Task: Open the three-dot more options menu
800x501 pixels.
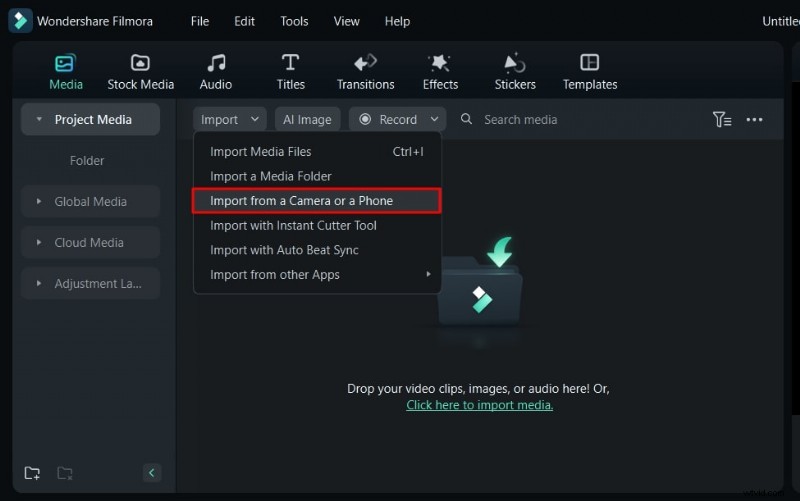Action: click(x=755, y=119)
